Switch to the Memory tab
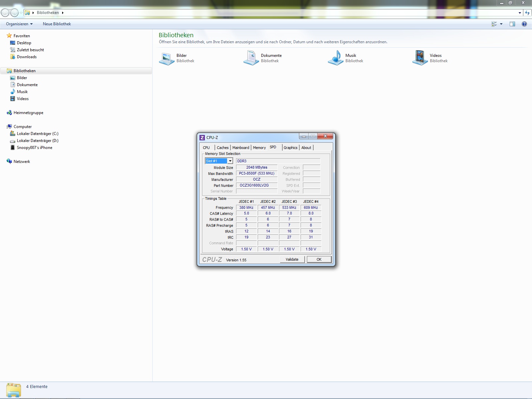532x399 pixels. coord(259,148)
